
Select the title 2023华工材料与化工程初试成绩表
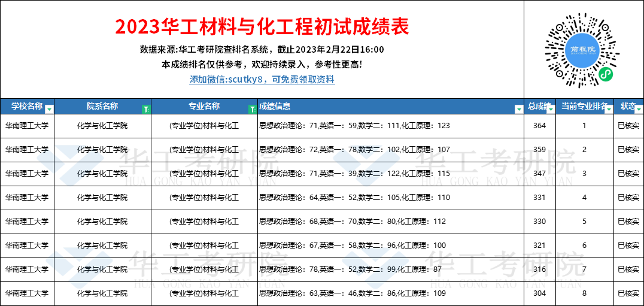click(x=262, y=27)
